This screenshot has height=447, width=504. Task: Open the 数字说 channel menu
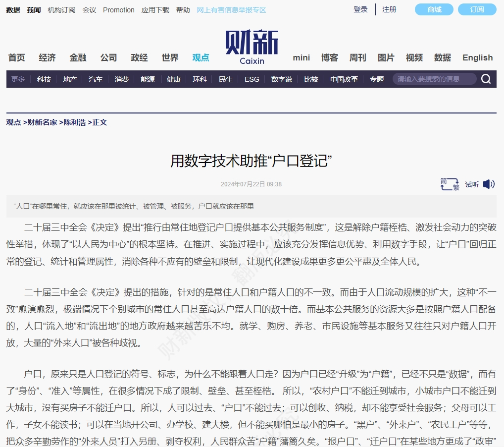click(x=281, y=79)
